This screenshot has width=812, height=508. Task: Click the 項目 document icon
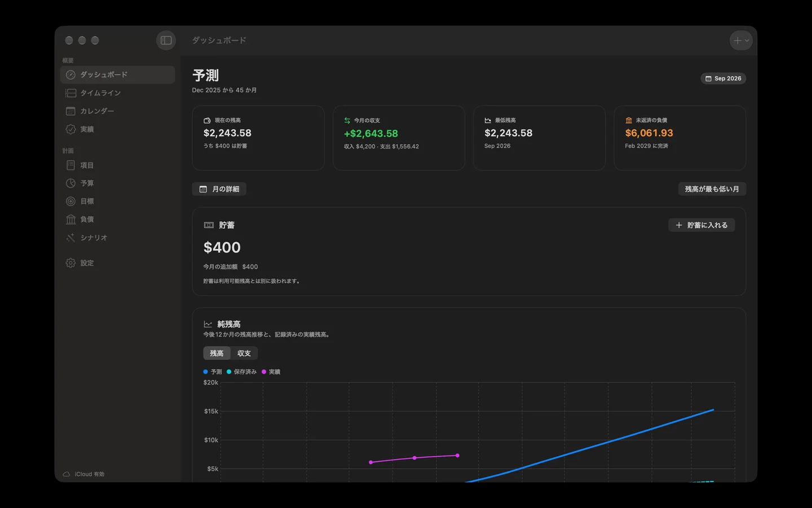coord(70,165)
